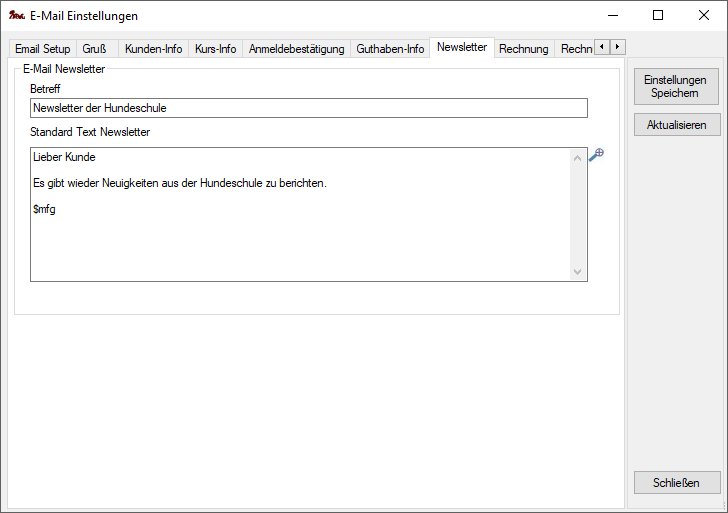Go to the Anmeldebestätigung tab
Viewport: 728px width, 513px height.
(x=296, y=49)
